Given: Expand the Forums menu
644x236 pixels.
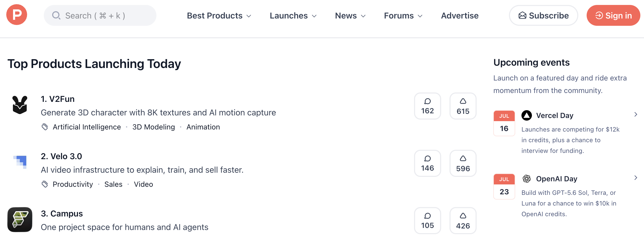Looking at the screenshot, I should click(x=403, y=16).
